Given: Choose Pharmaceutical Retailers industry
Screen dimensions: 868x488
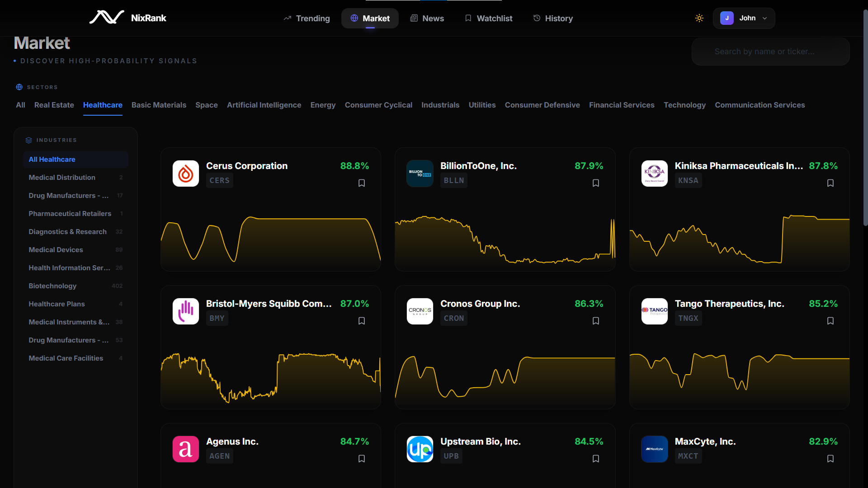Looking at the screenshot, I should pos(75,214).
